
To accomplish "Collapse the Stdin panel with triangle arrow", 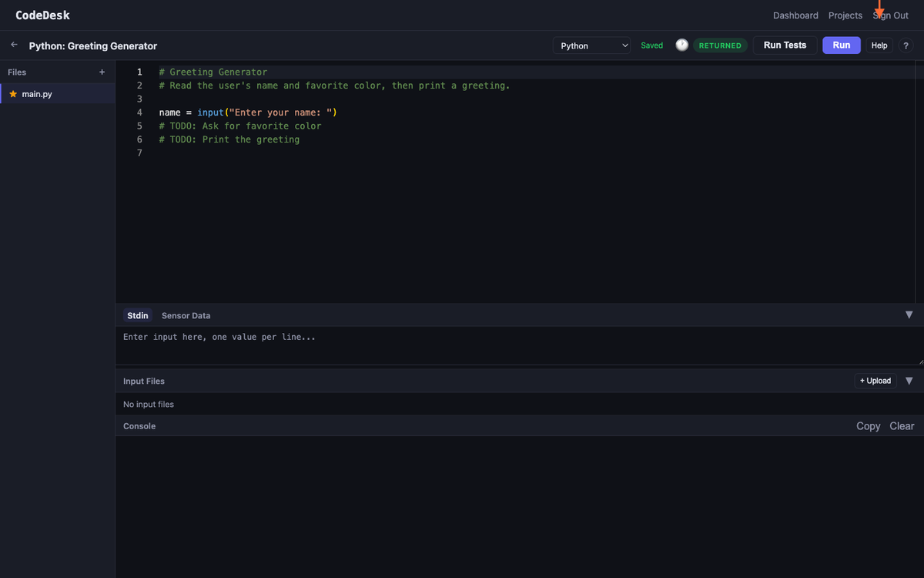I will click(x=909, y=315).
